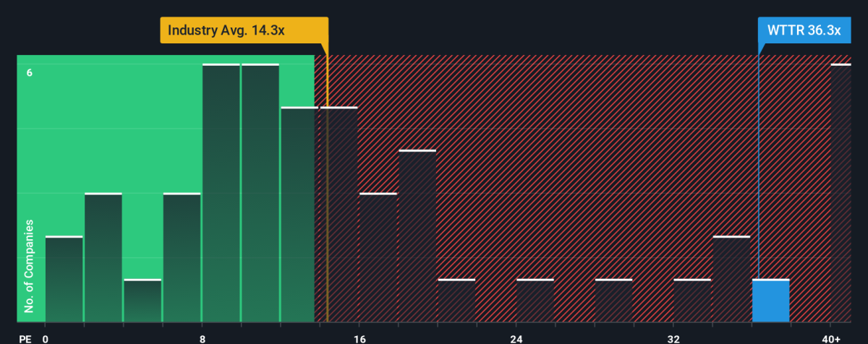Select the bar just left of the WTTR bar
Image resolution: width=868 pixels, height=344 pixels.
point(731,279)
